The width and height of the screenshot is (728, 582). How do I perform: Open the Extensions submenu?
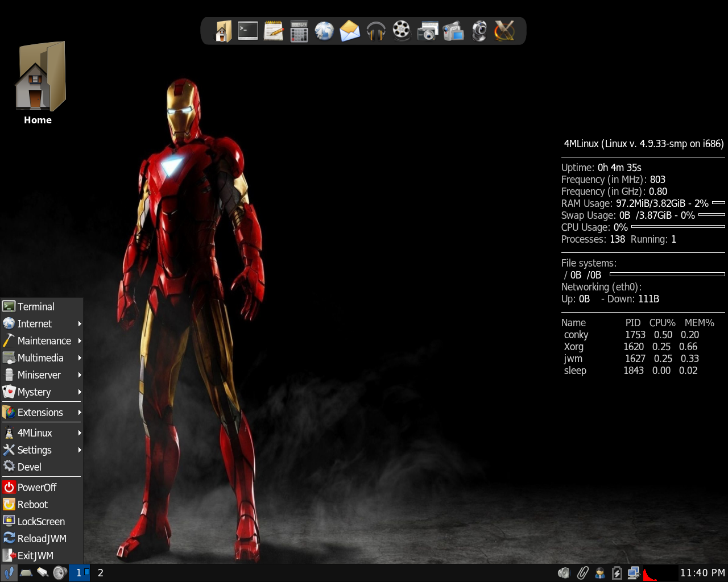click(x=42, y=412)
